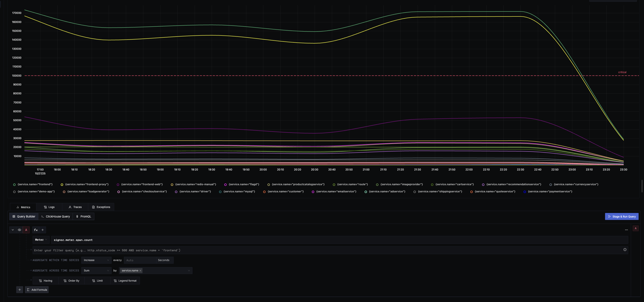Screen dimensions: 644x302
Task: Switch to the Logs tab
Action: click(49, 207)
